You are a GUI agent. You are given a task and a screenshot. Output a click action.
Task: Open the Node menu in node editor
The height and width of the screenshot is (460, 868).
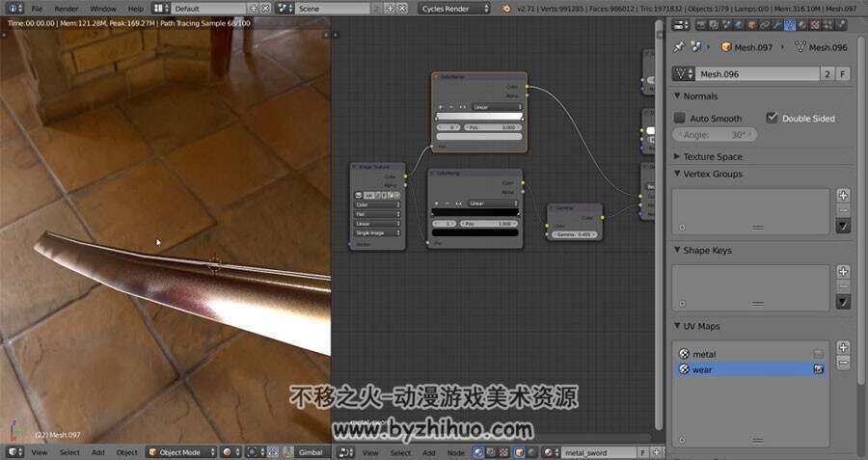(x=455, y=452)
